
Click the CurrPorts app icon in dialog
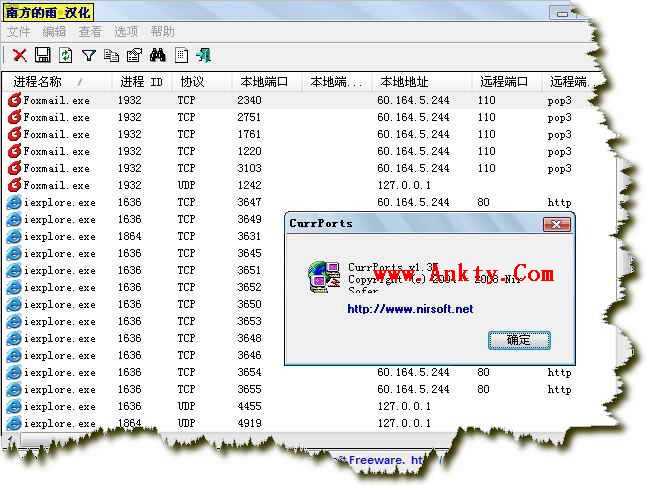[x=324, y=277]
